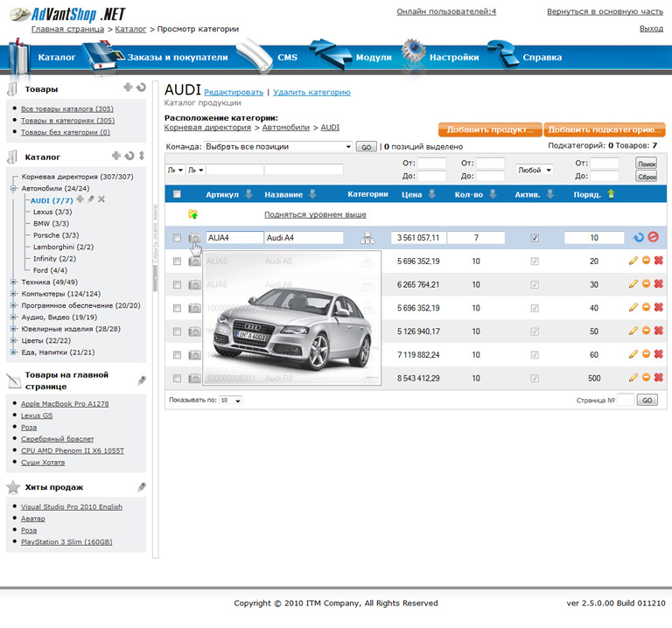Click the pencil icon beside AUDI tree node
This screenshot has width=672, height=628.
point(90,199)
